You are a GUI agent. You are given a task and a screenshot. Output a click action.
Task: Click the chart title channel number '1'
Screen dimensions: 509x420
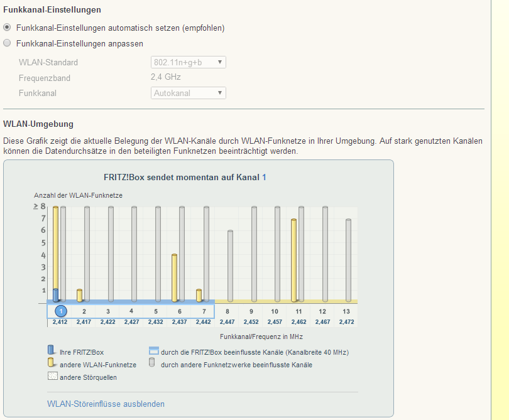[264, 178]
